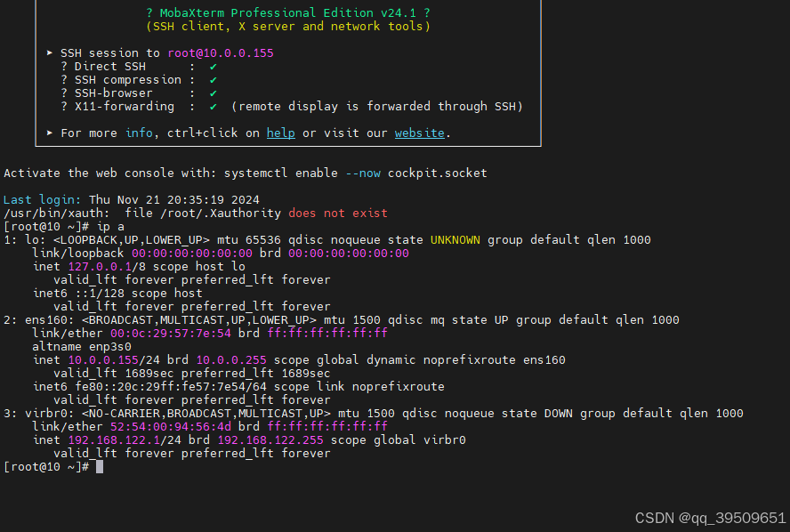Click the '<NO-CARRIER,BROADCAST,MULTICAST,UP>' flags text
Image resolution: width=790 pixels, height=532 pixels.
click(x=206, y=414)
